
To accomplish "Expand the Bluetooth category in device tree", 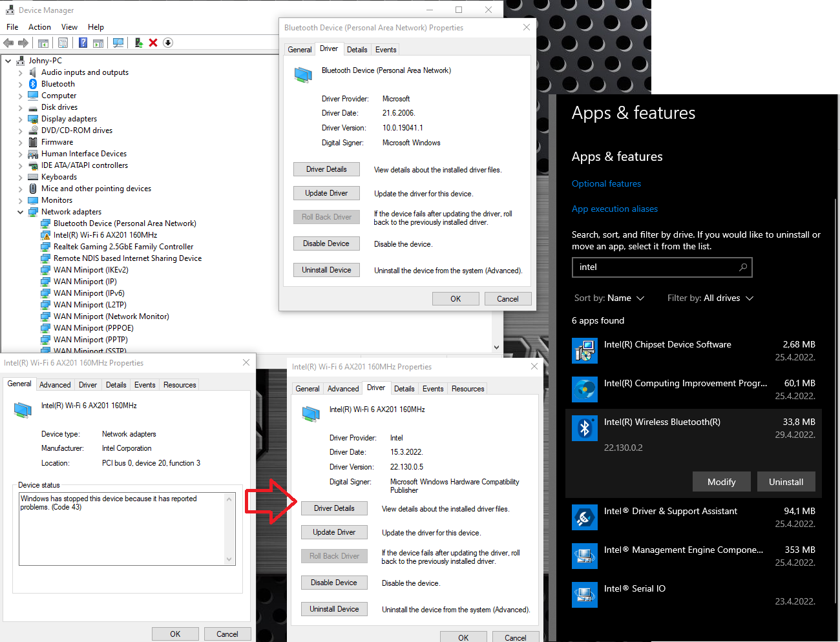I will tap(20, 85).
